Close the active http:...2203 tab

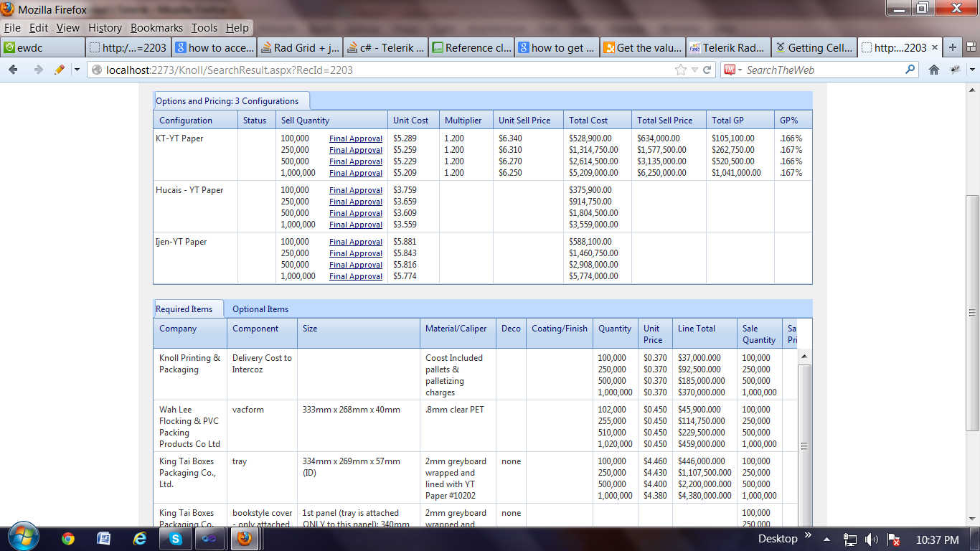click(x=935, y=47)
